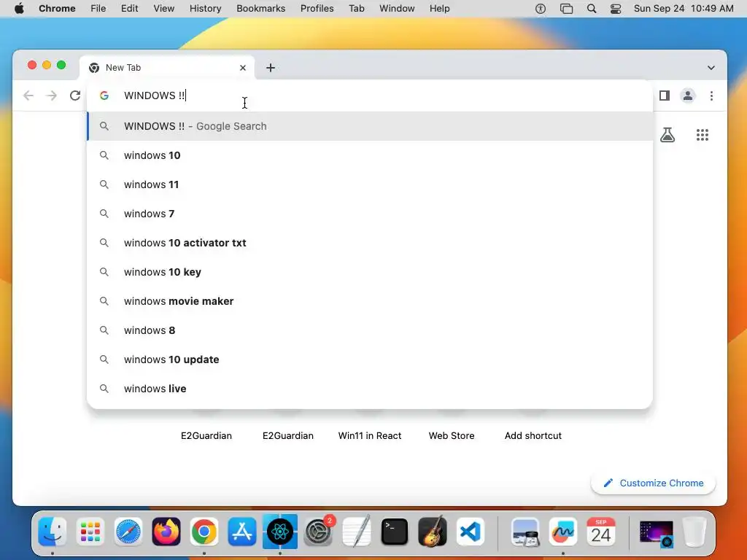This screenshot has height=560, width=747.
Task: Expand the tab search chevron
Action: 711,68
